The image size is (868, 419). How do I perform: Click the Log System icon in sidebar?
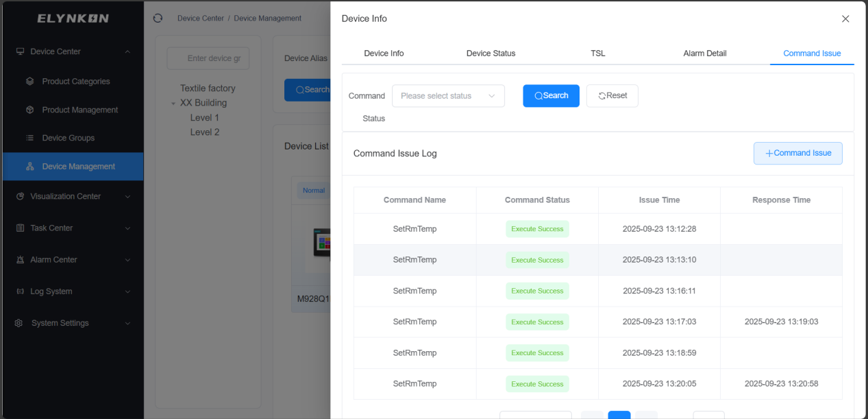pos(20,291)
